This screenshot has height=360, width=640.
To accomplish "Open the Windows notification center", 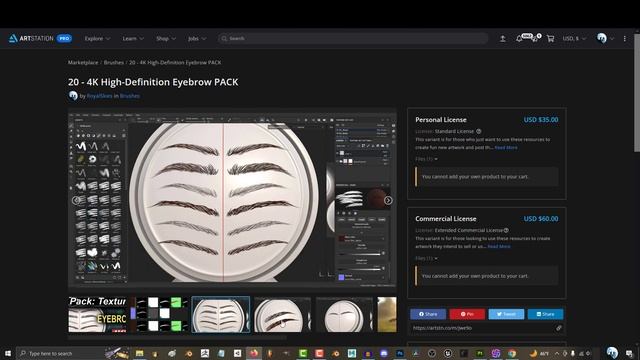I will tap(629, 353).
